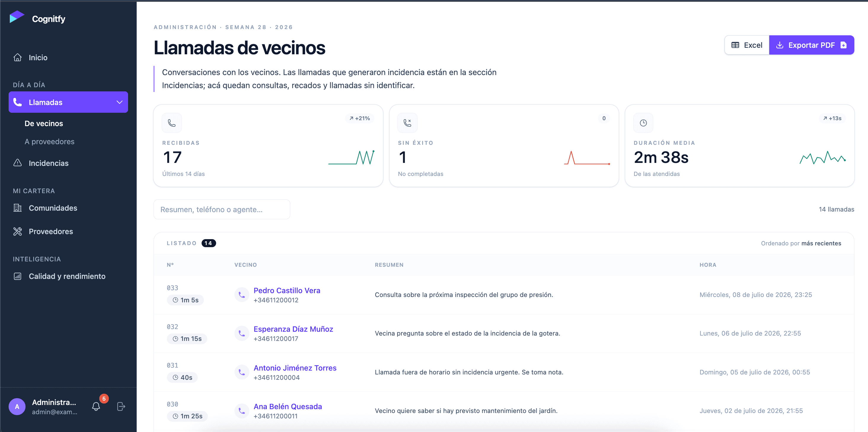
Task: Open Inicio home icon in sidebar
Action: (17, 58)
